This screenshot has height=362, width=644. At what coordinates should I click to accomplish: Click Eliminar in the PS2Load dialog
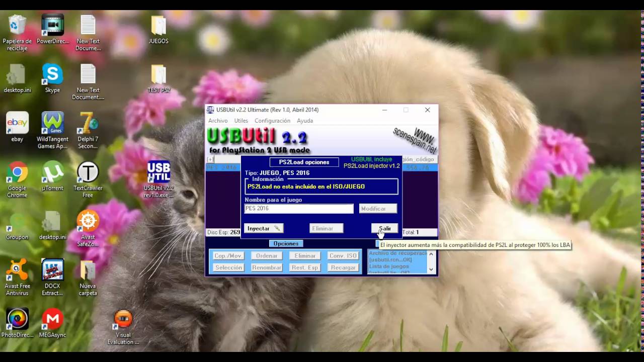tap(327, 228)
